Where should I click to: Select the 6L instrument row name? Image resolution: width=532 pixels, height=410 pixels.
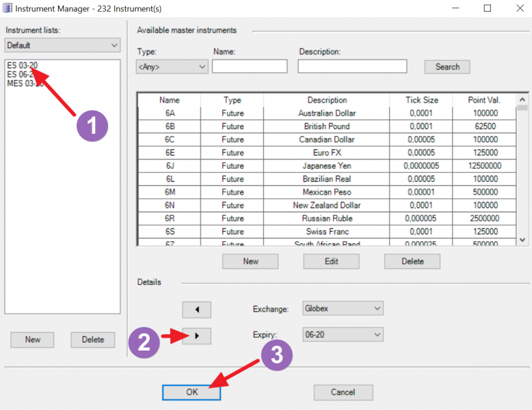pos(170,179)
